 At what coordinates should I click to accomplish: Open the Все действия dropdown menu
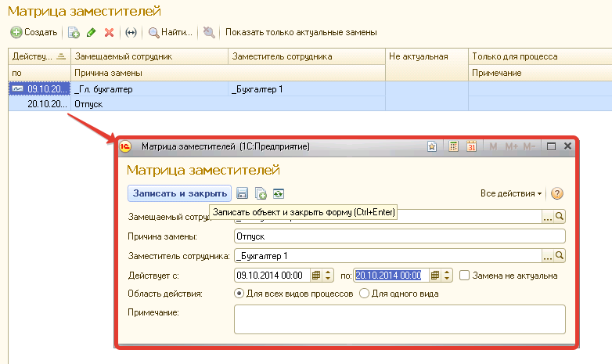point(511,193)
